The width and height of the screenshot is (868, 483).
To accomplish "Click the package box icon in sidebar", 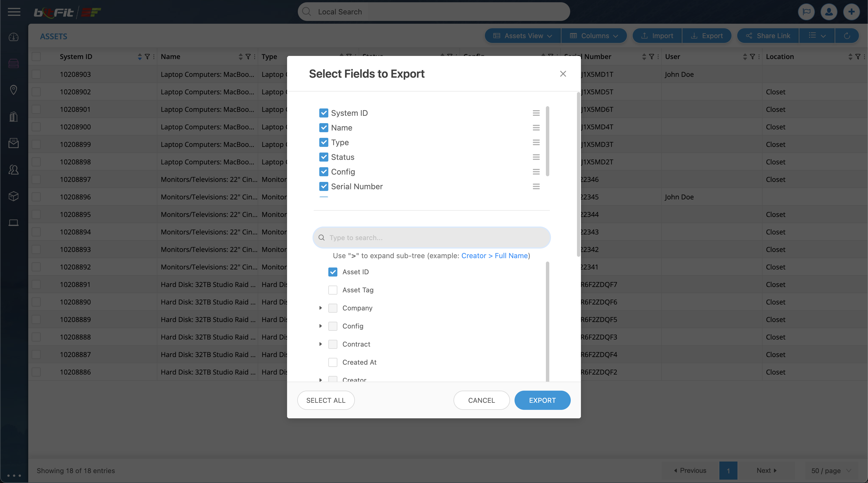I will (x=13, y=196).
